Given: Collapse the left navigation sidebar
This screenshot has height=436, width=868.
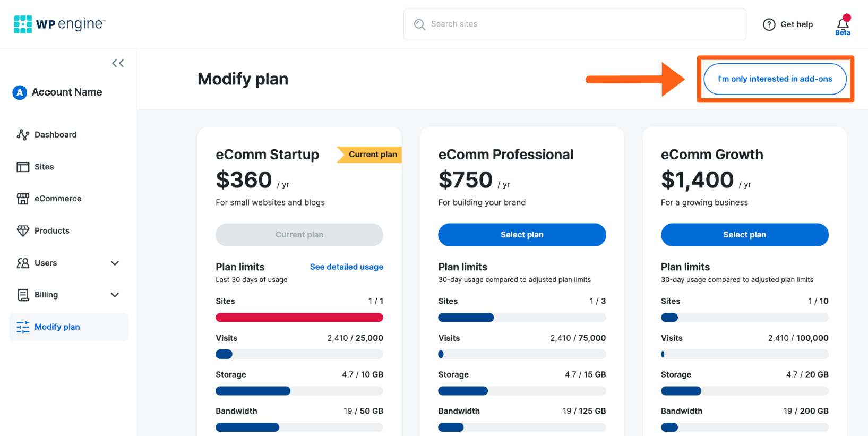Looking at the screenshot, I should [x=118, y=63].
